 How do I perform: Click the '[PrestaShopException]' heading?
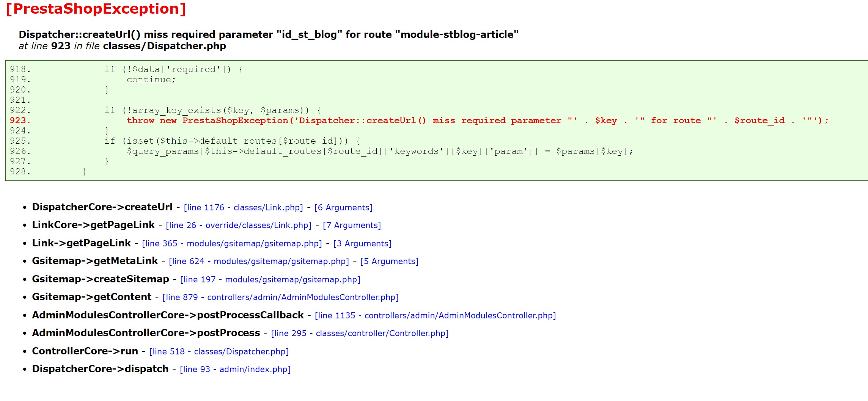click(x=96, y=9)
